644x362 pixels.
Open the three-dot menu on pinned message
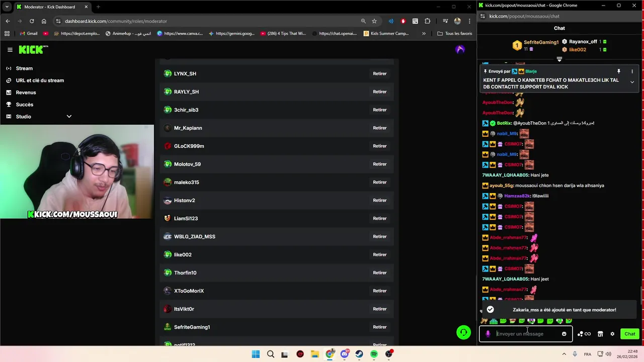click(632, 71)
